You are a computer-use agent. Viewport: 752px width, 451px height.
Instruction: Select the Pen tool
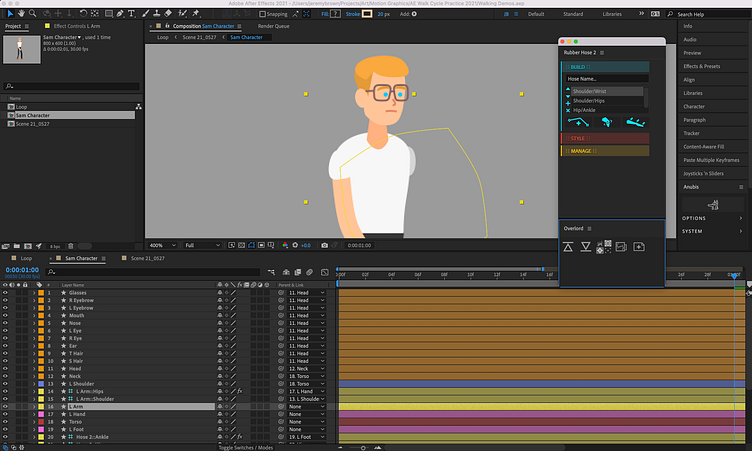118,15
